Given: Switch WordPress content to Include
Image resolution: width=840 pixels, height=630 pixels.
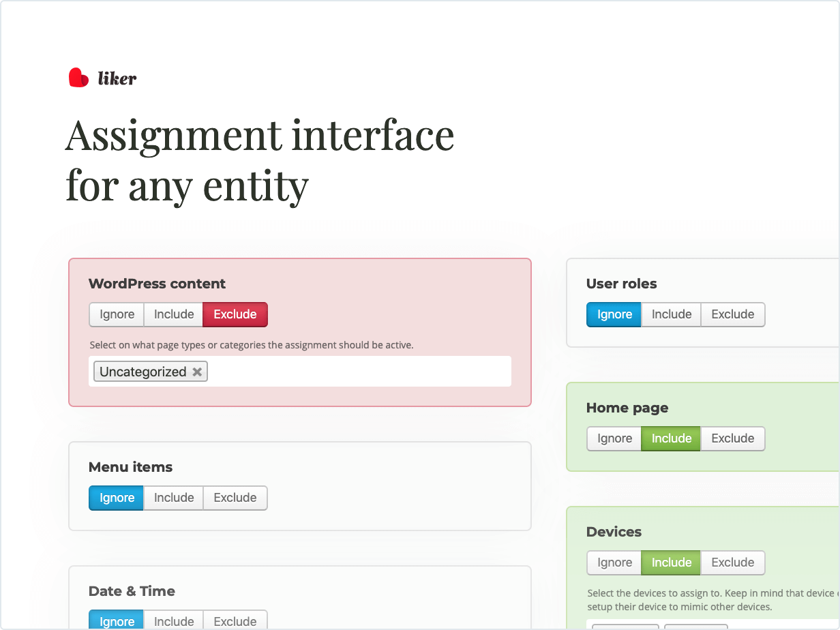Looking at the screenshot, I should 173,314.
